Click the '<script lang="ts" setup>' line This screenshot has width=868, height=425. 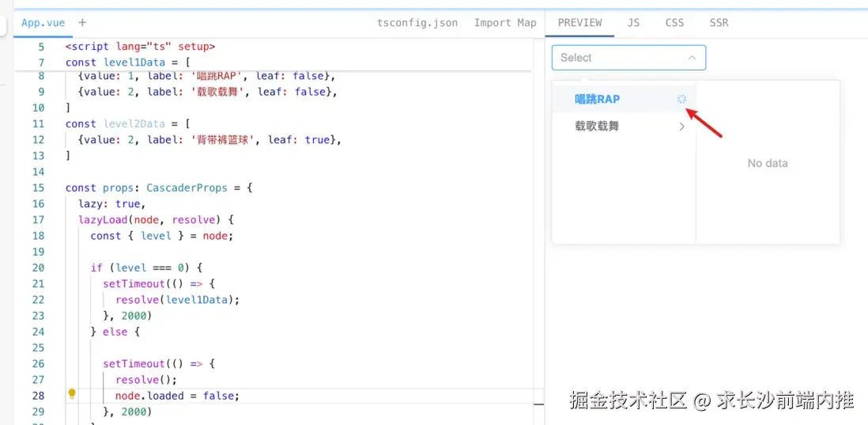[140, 47]
